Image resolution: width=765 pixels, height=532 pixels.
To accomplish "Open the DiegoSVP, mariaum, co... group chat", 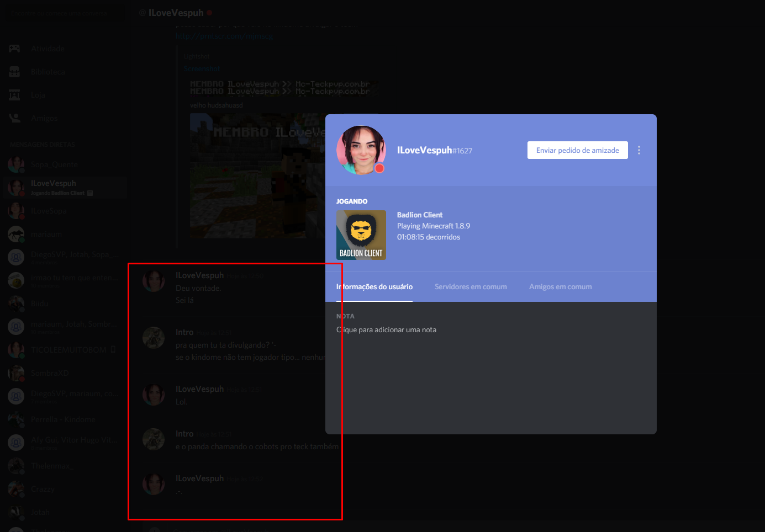I will (65, 396).
